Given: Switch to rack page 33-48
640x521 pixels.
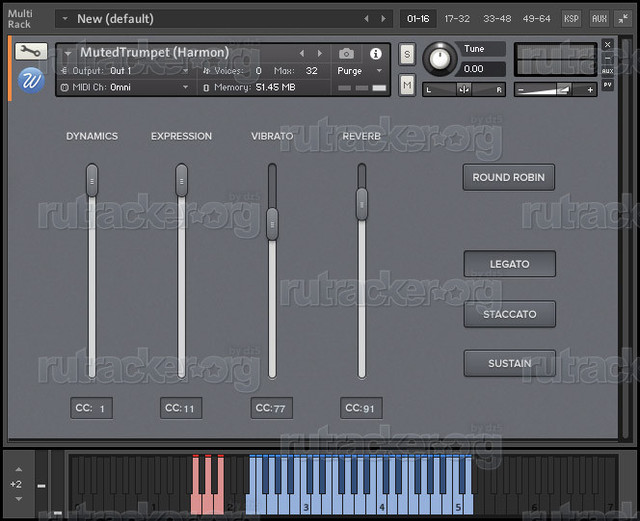Looking at the screenshot, I should pos(497,19).
